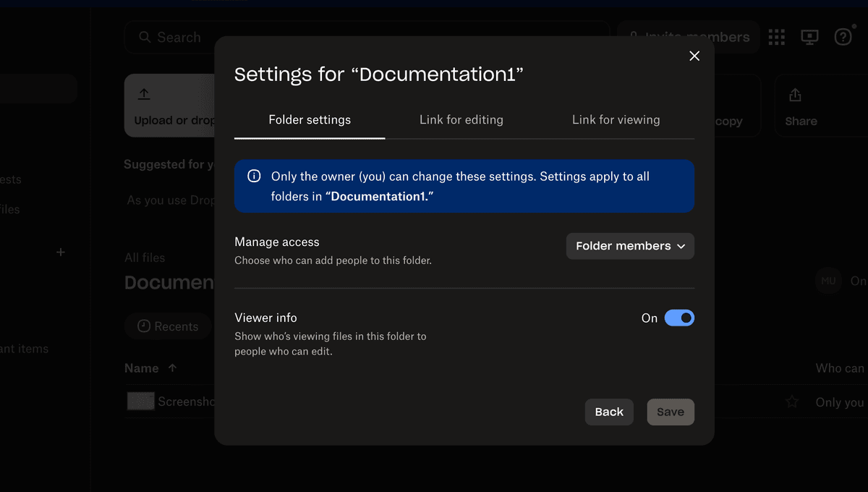
Task: Click the search magnifying glass icon
Action: (x=145, y=37)
